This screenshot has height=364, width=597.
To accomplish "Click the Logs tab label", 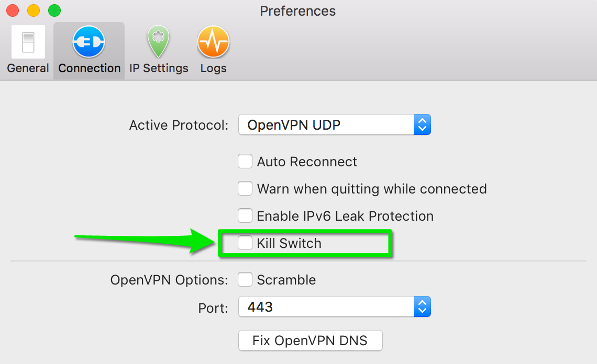I will click(213, 69).
